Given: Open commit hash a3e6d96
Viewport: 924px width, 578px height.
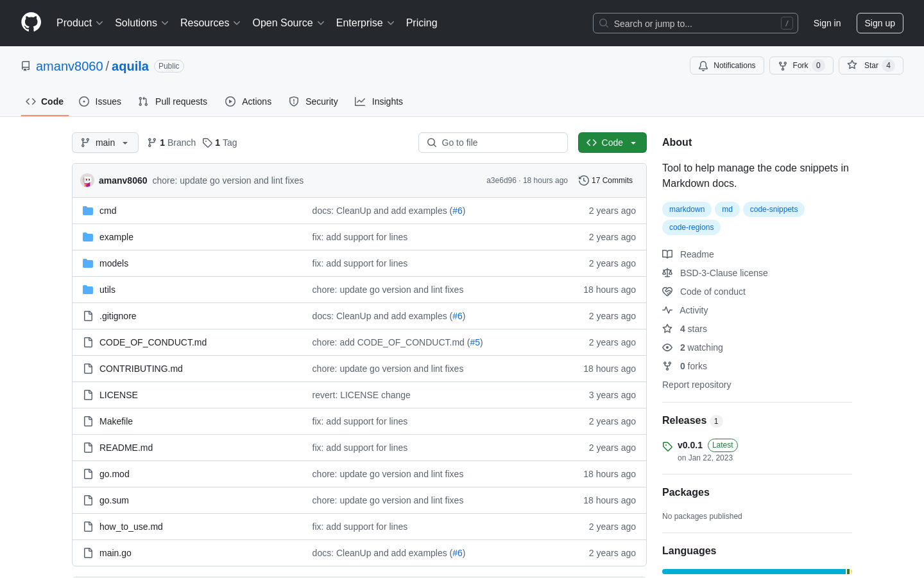Looking at the screenshot, I should tap(501, 180).
